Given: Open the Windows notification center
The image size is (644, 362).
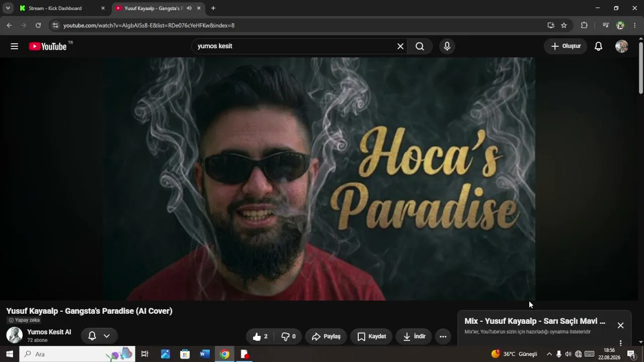Looking at the screenshot, I should (632, 354).
